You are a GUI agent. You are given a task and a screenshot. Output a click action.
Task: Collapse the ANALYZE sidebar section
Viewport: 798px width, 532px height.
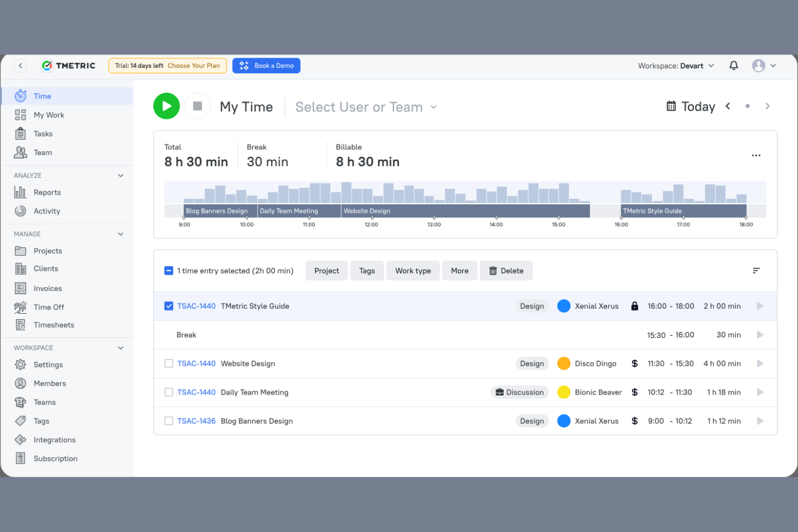pyautogui.click(x=121, y=175)
